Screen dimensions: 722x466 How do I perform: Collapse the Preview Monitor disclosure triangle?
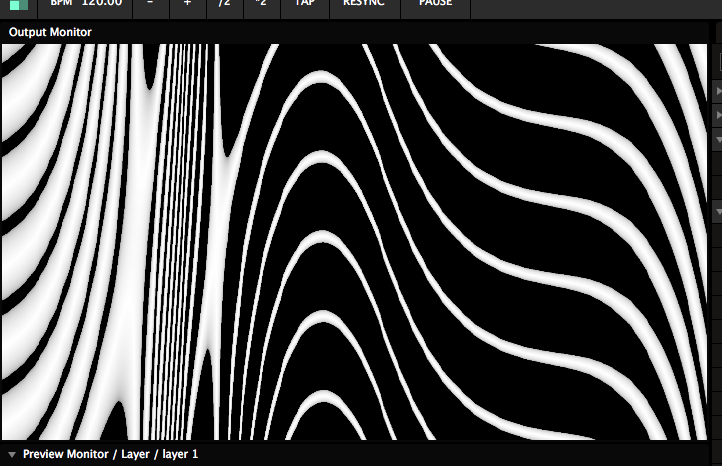point(10,455)
